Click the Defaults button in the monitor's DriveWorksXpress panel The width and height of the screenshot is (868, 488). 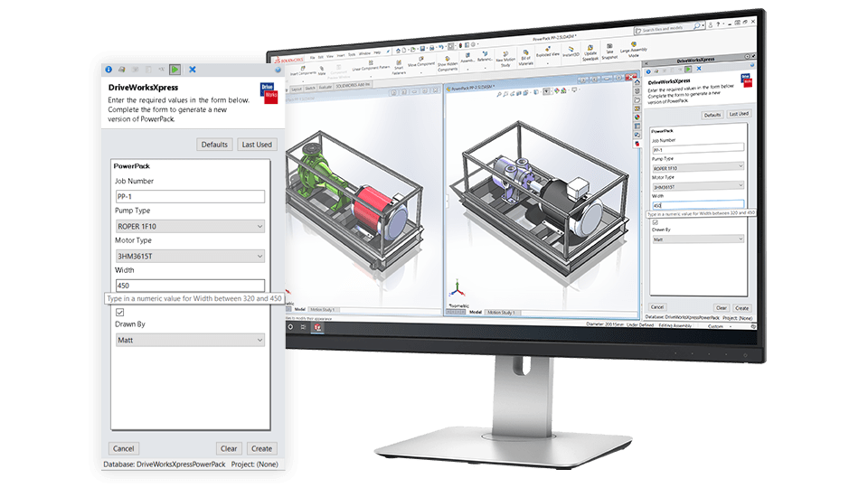[712, 115]
